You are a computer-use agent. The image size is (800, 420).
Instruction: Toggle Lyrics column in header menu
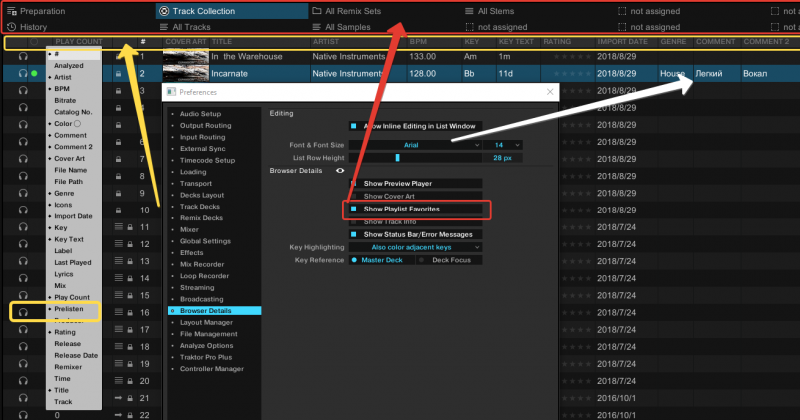64,274
